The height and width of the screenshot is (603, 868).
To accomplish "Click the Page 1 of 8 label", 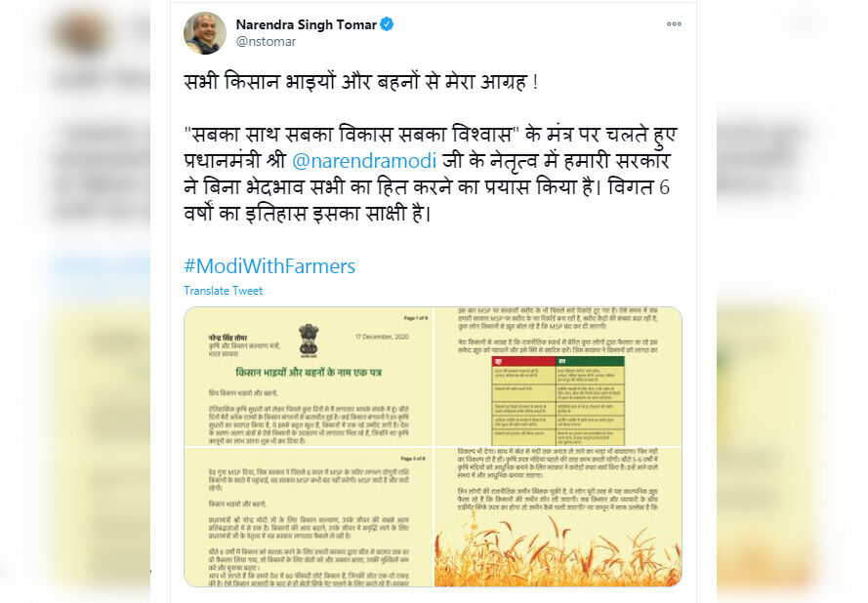I will (414, 318).
